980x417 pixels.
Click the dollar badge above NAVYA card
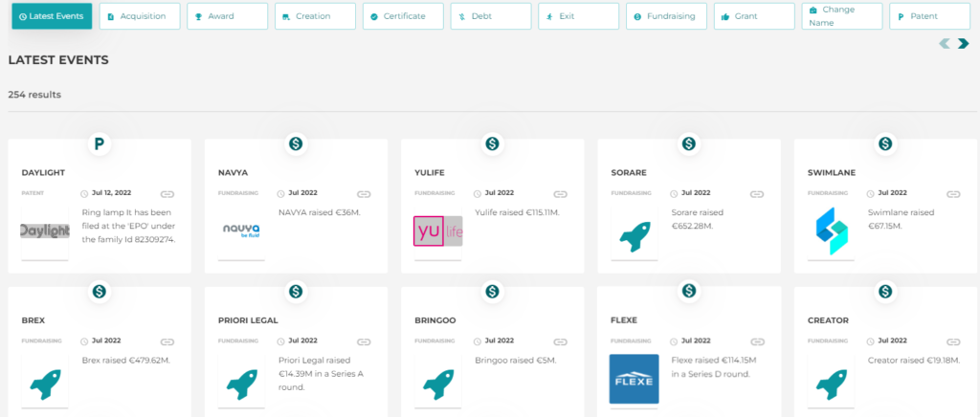click(296, 144)
